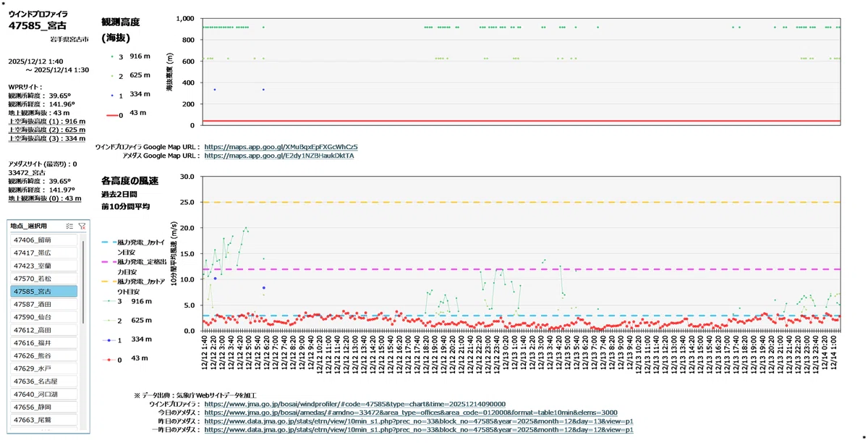
Task: Open the AMeDAS Google Map URL
Action: 279,156
